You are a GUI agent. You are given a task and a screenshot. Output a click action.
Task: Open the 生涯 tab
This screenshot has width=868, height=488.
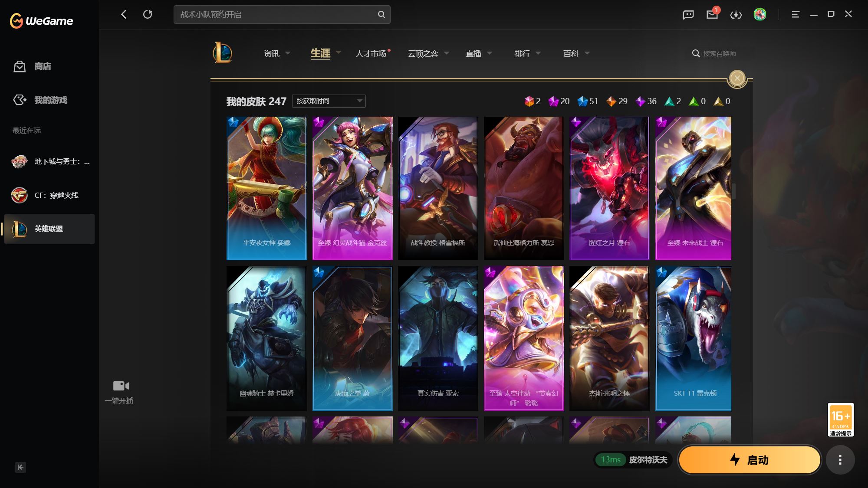[320, 53]
